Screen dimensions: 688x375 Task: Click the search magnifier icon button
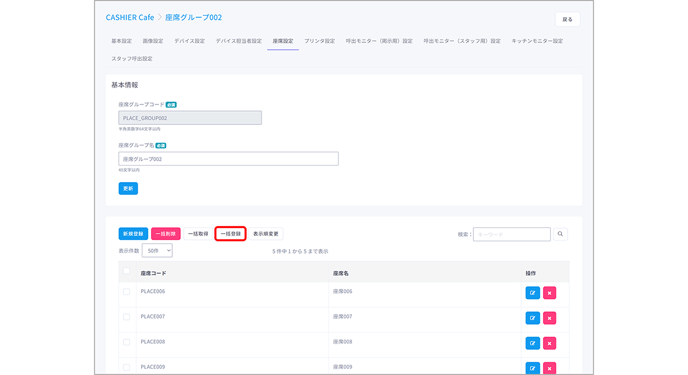560,234
